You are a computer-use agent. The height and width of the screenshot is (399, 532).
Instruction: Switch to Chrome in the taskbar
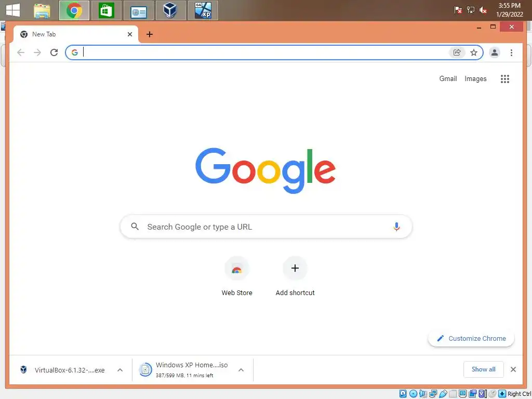(74, 10)
